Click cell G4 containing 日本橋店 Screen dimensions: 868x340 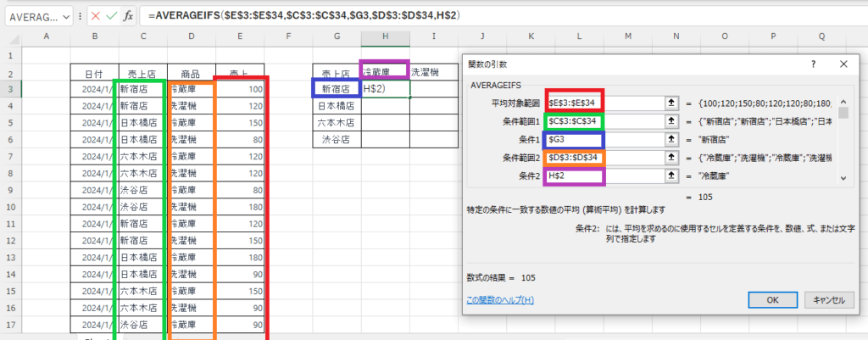tap(337, 105)
